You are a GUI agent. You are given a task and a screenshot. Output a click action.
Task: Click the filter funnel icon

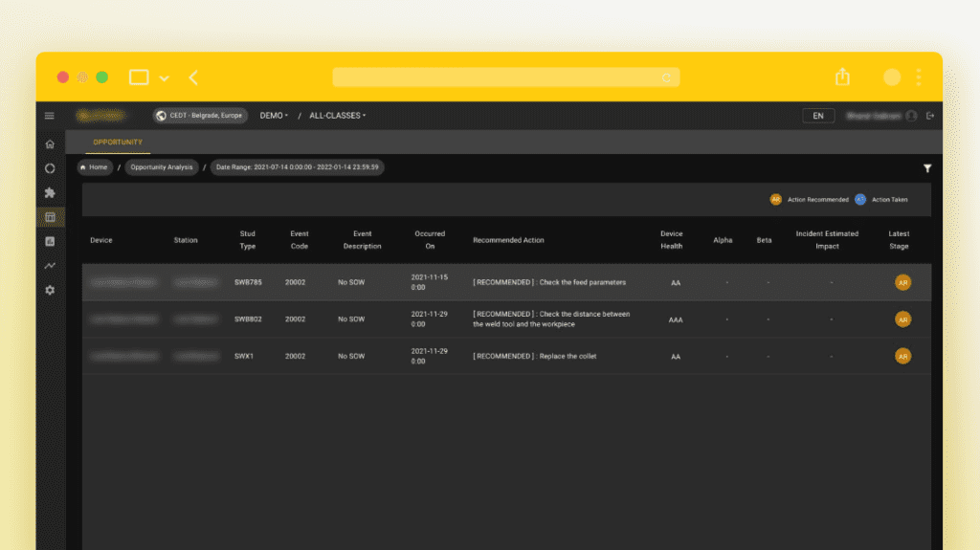click(x=926, y=167)
